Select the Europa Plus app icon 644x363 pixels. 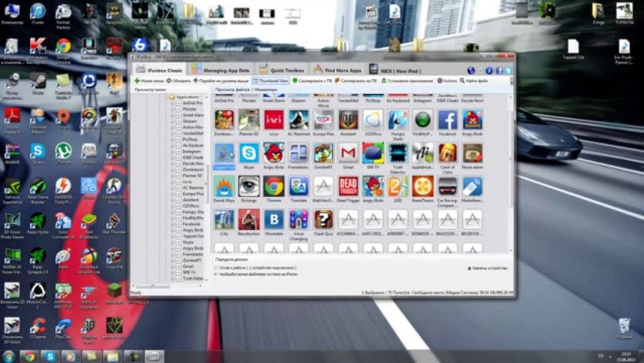pos(323,120)
